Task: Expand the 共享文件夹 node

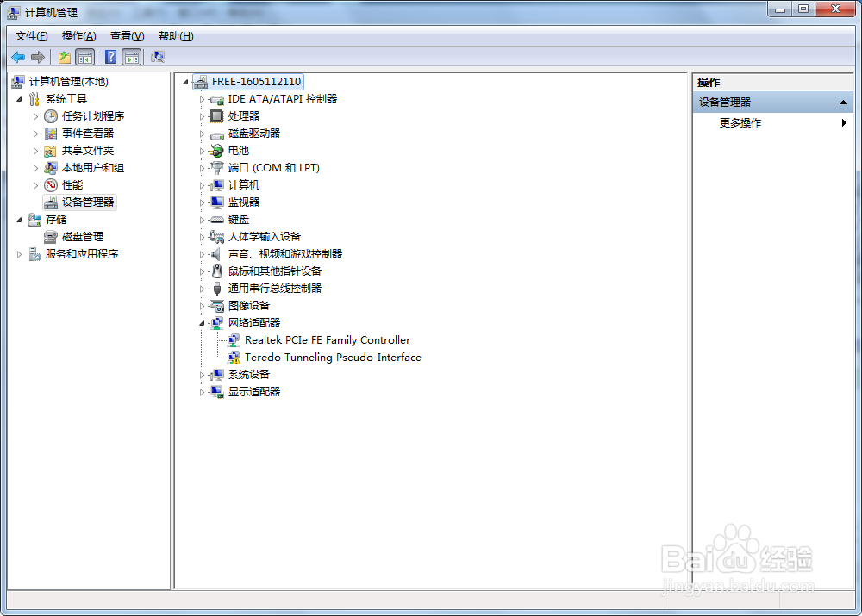Action: [x=35, y=151]
